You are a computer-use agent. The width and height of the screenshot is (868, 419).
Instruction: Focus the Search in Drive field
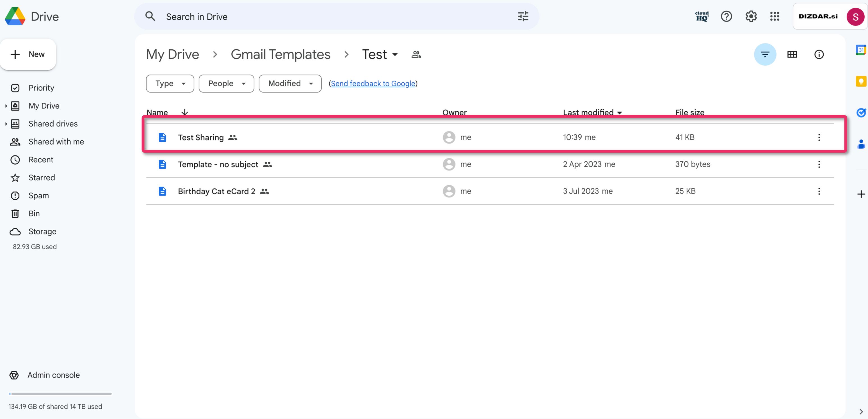[x=337, y=16]
